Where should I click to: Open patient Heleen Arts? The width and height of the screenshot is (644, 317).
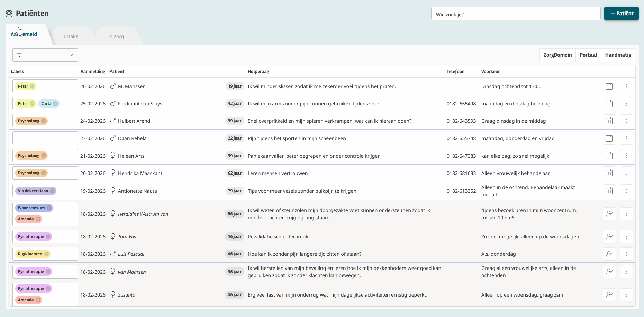(x=131, y=156)
